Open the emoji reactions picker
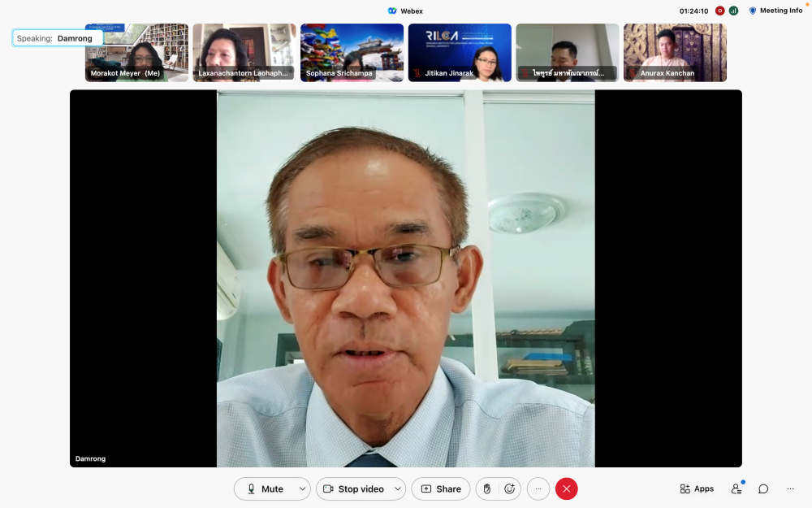Screen dimensions: 812x508 pos(510,488)
